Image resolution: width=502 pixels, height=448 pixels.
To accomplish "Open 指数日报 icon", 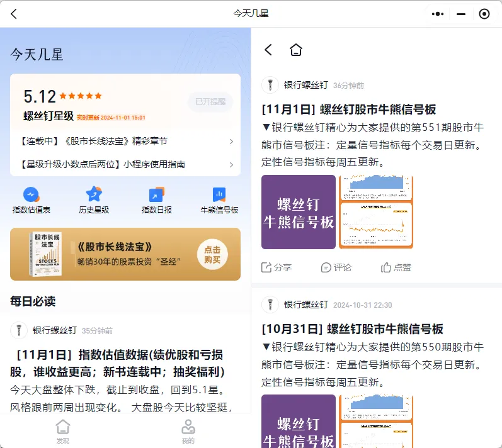I will (x=157, y=194).
